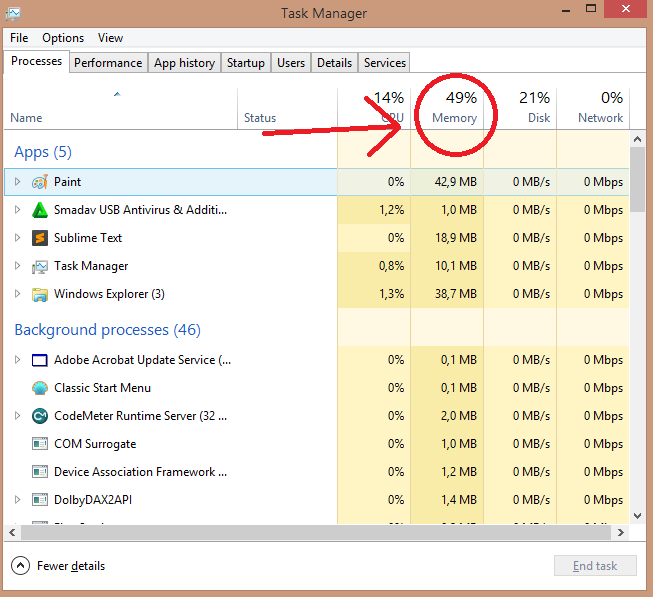This screenshot has width=653, height=597.
Task: Click DolbyDAX2API's 1,4 MB memory value
Action: click(459, 500)
